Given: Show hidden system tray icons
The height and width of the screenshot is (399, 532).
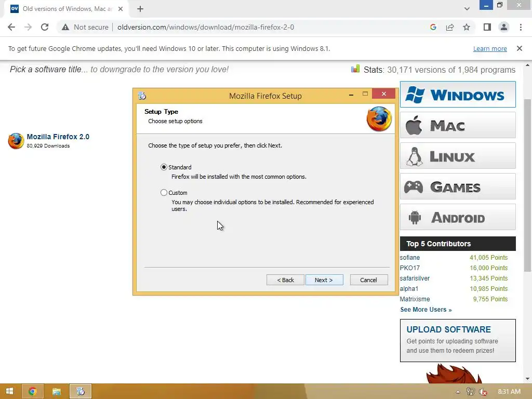Looking at the screenshot, I should pos(458,392).
